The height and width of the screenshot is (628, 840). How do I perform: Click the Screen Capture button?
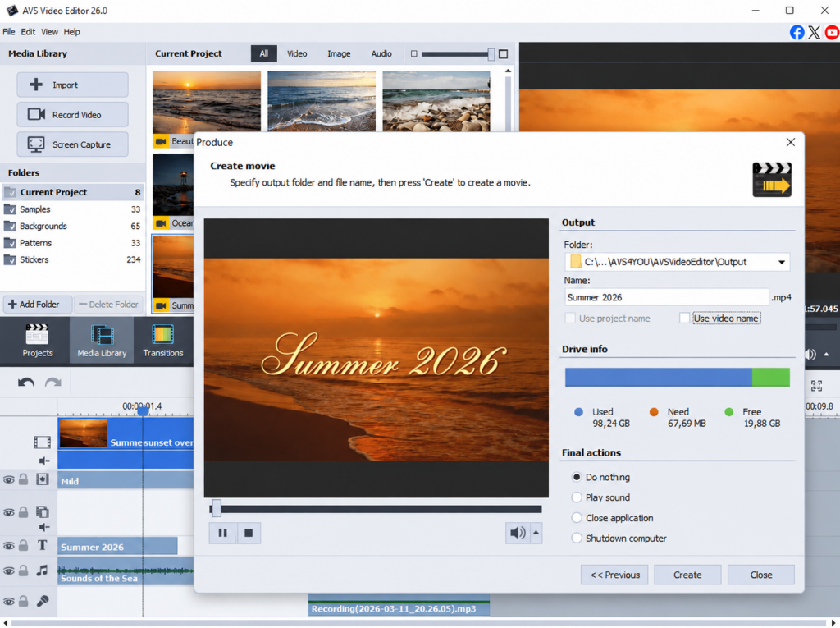[72, 144]
